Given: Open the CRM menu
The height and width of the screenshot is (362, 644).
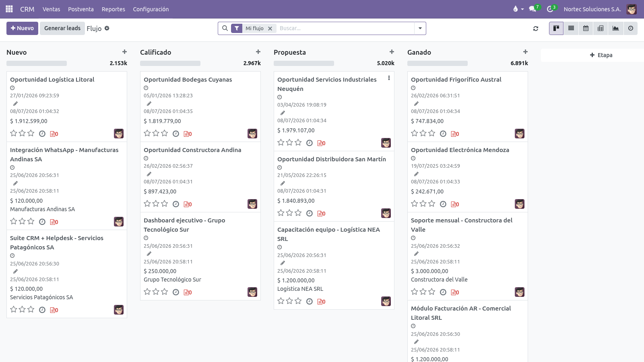Looking at the screenshot, I should point(27,9).
